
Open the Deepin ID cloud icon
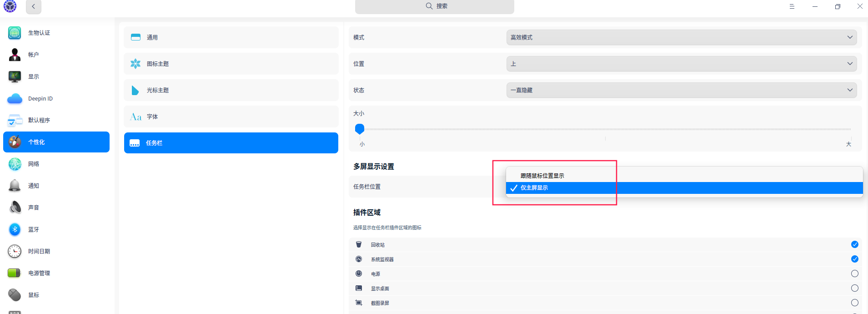(15, 98)
